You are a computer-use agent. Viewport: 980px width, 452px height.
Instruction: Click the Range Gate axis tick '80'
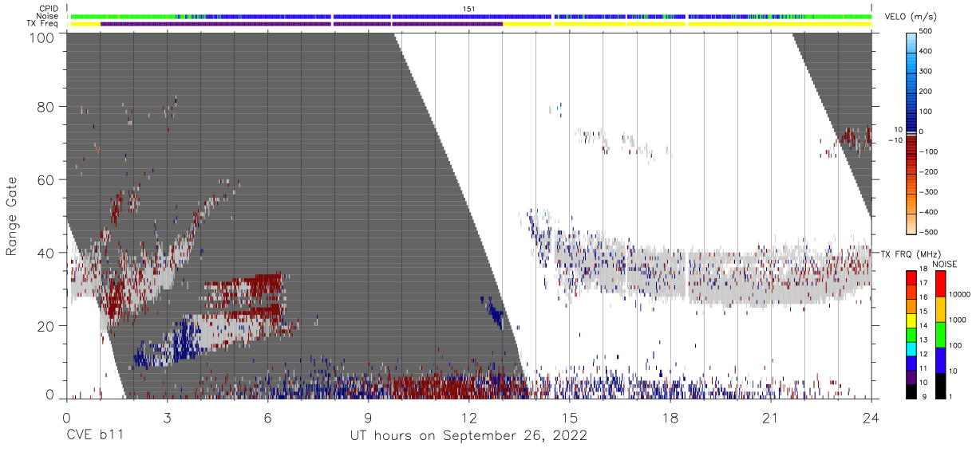pos(45,106)
